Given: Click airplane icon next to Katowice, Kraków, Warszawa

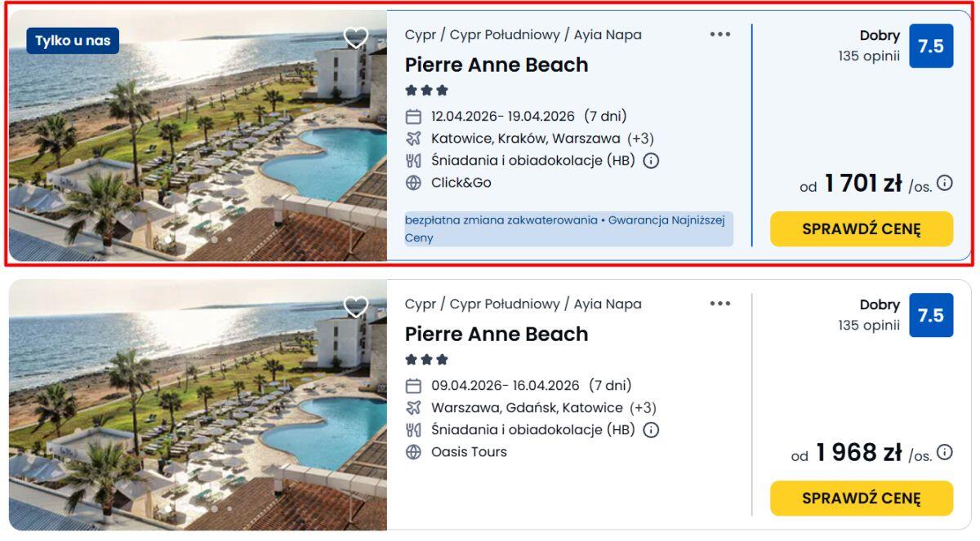Looking at the screenshot, I should (x=413, y=139).
